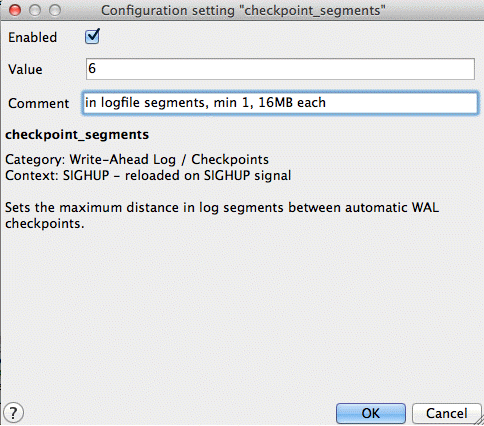The width and height of the screenshot is (484, 426).
Task: Click the Category: Write-Ahead Log / Checkpoints line
Action: (137, 159)
